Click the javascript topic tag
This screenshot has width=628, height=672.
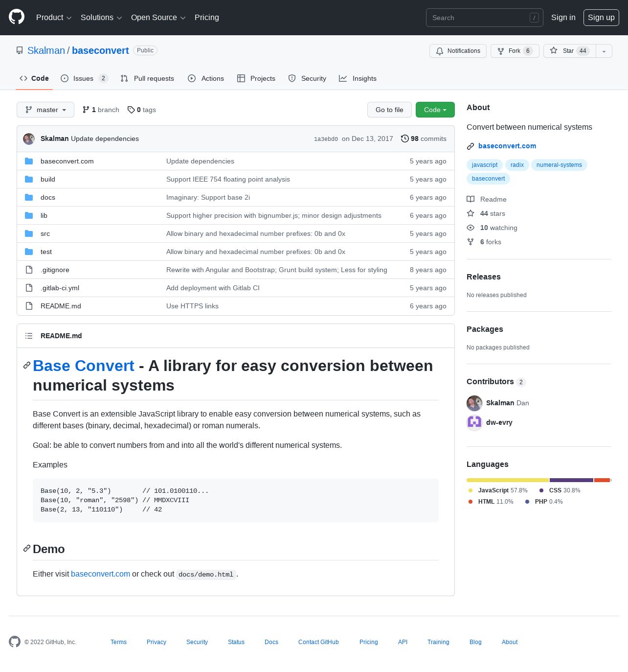pyautogui.click(x=485, y=165)
